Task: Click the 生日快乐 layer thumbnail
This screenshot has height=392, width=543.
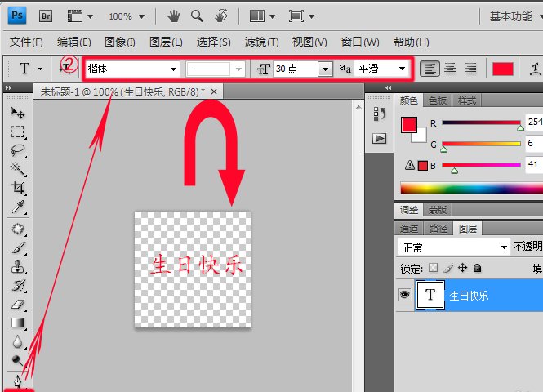Action: (430, 295)
